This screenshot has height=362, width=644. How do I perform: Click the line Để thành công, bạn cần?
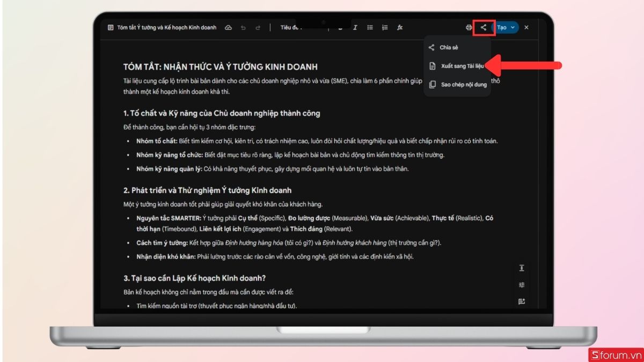click(189, 127)
